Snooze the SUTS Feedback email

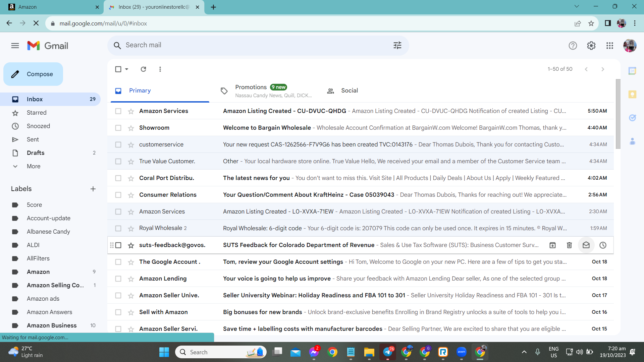[603, 245]
